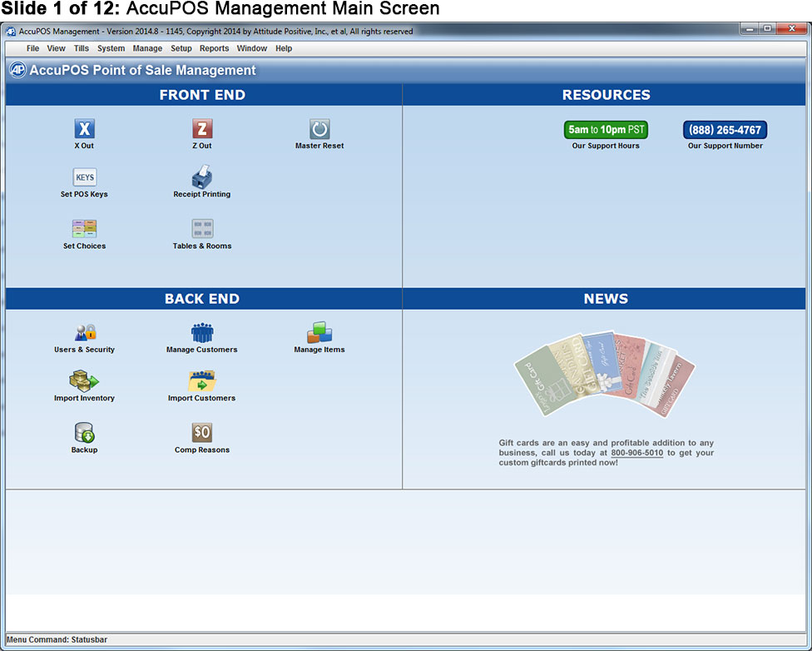This screenshot has width=812, height=651.
Task: Open the Help menu
Action: click(x=284, y=48)
